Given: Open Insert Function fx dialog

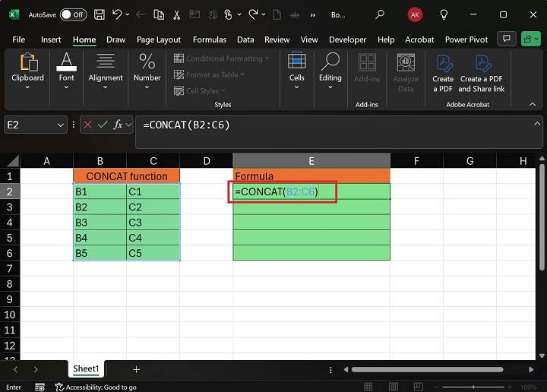Looking at the screenshot, I should click(119, 125).
